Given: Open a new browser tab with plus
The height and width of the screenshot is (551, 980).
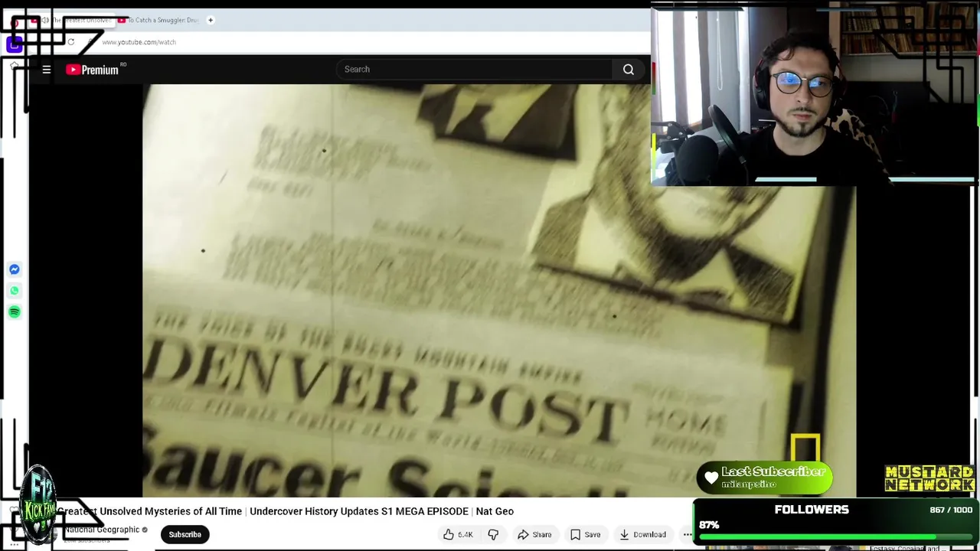Looking at the screenshot, I should 211,20.
